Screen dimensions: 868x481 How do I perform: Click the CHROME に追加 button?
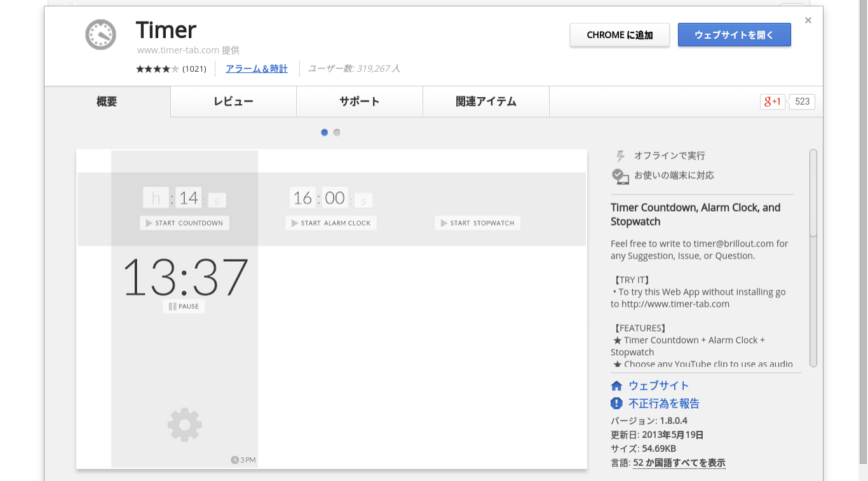coord(620,35)
